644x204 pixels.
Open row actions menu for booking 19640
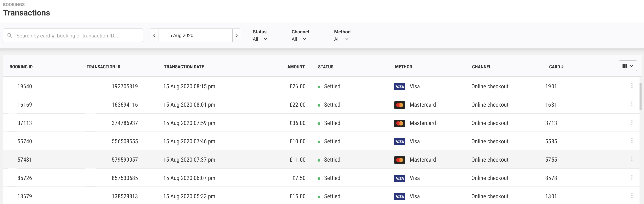632,86
